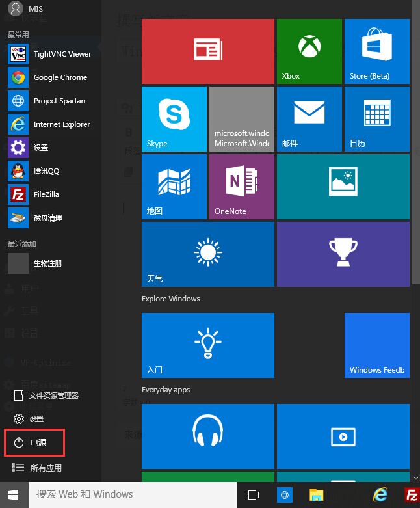Open the 天气 weather tile
420x508 pixels.
208,254
